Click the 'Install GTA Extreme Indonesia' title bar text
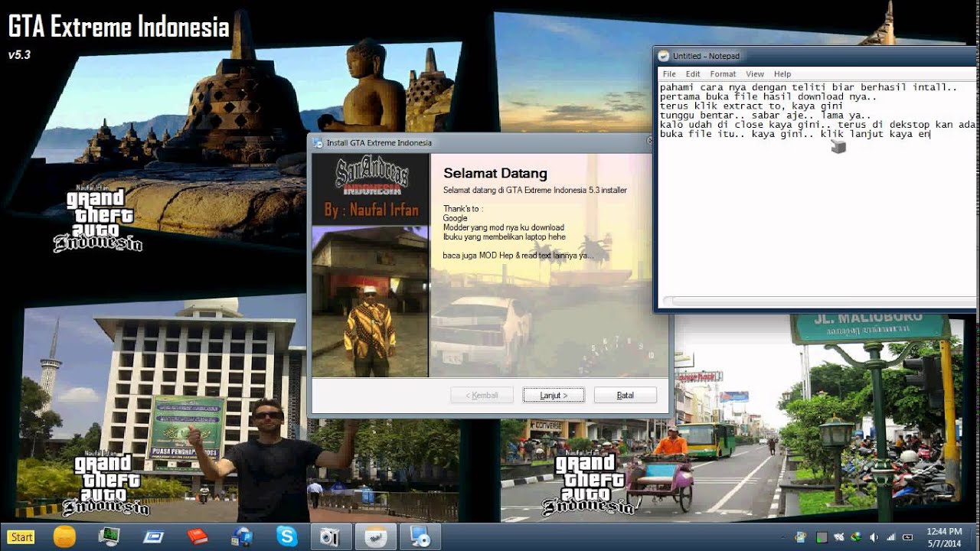This screenshot has width=980, height=551. pyautogui.click(x=379, y=142)
